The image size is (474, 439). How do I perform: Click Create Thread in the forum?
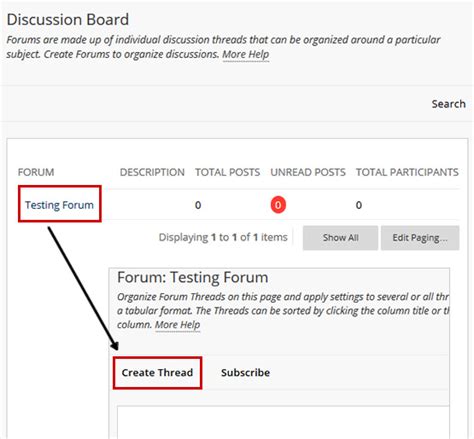157,372
